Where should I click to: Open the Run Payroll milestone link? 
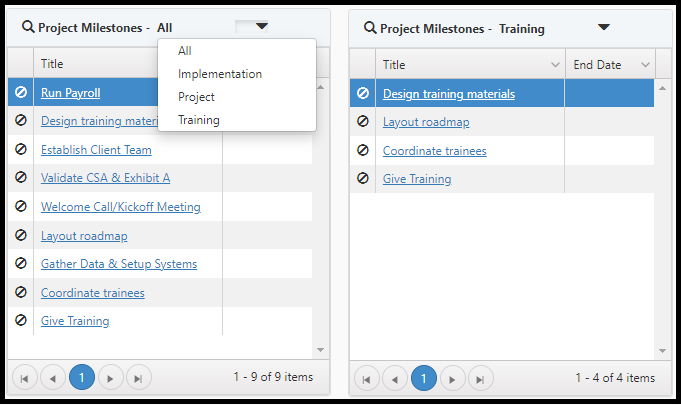[70, 92]
